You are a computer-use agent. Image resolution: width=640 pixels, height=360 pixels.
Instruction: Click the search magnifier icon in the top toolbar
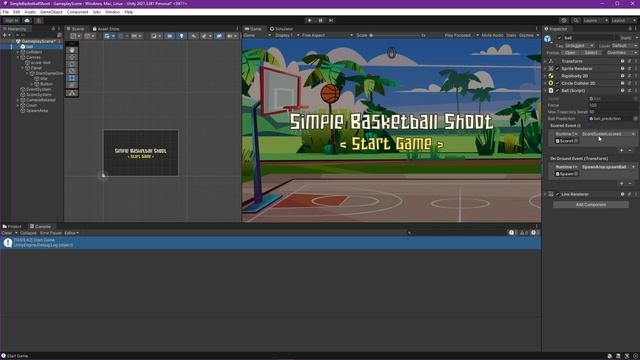576,20
